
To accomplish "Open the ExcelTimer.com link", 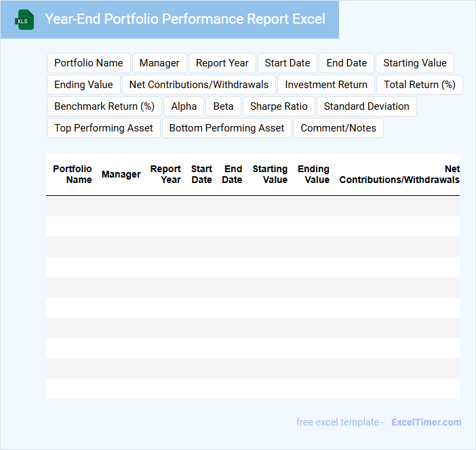I will (426, 422).
